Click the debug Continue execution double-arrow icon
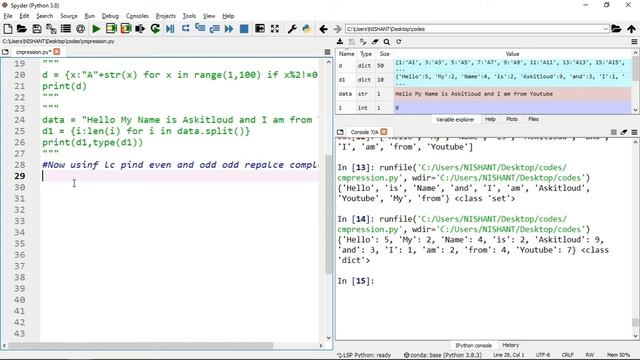 229,29
